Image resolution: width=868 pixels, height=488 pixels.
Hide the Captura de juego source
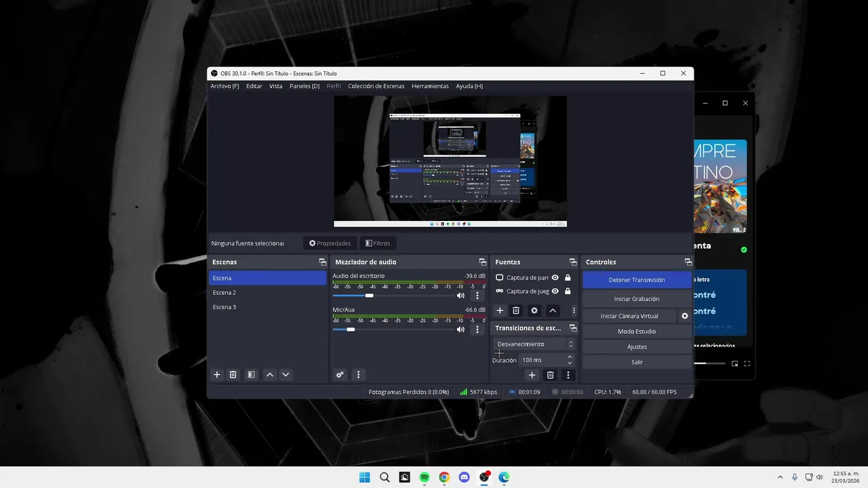pos(555,291)
